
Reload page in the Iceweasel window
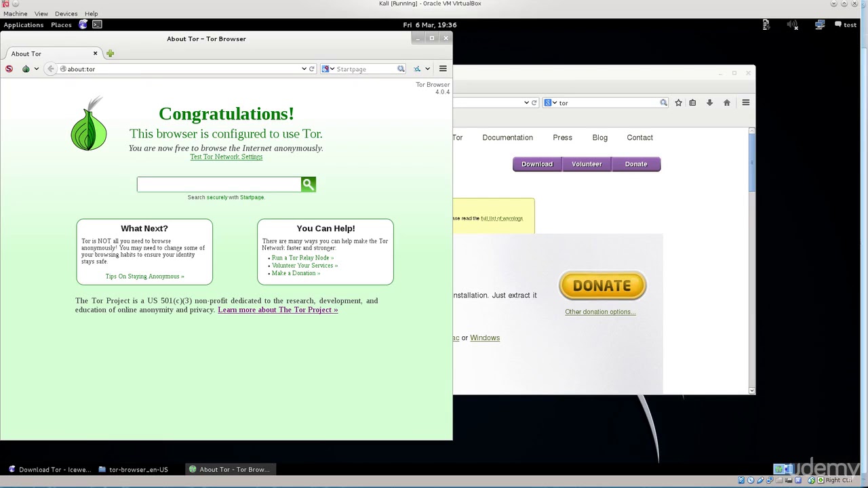[x=534, y=102]
